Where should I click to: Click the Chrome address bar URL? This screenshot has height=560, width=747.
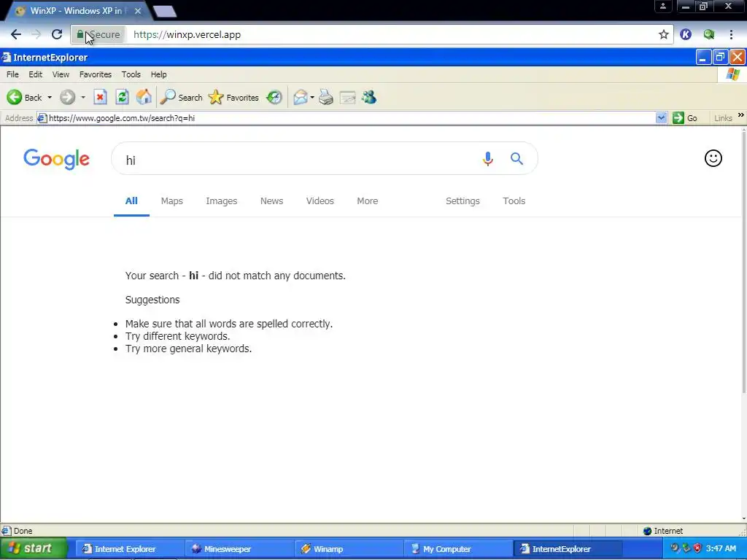click(187, 34)
